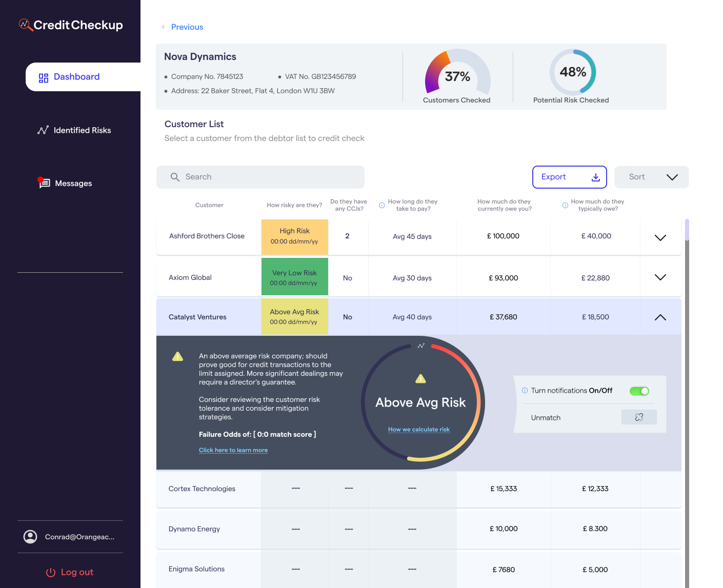Click the customer list vertical scrollbar
The height and width of the screenshot is (588, 723).
pyautogui.click(x=687, y=231)
